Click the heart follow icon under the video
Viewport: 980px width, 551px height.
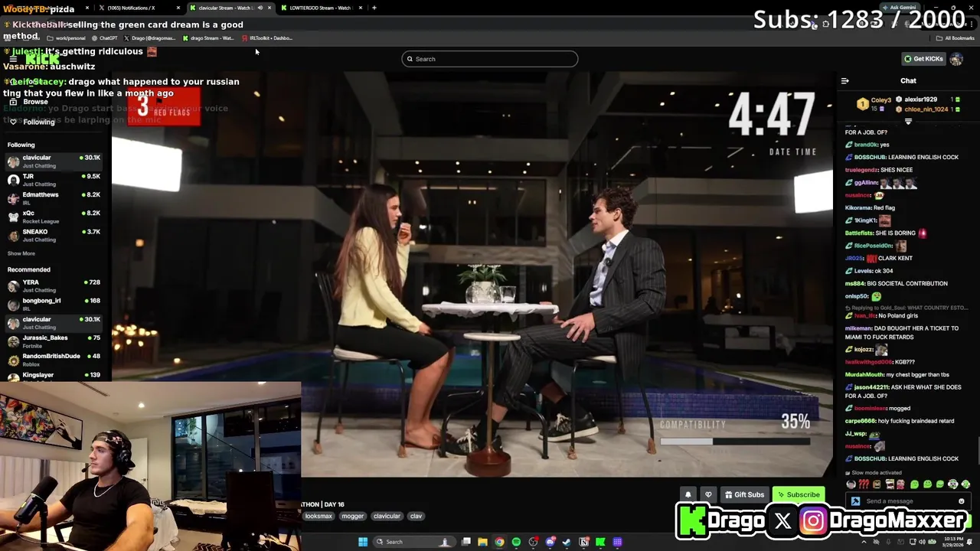coord(708,494)
